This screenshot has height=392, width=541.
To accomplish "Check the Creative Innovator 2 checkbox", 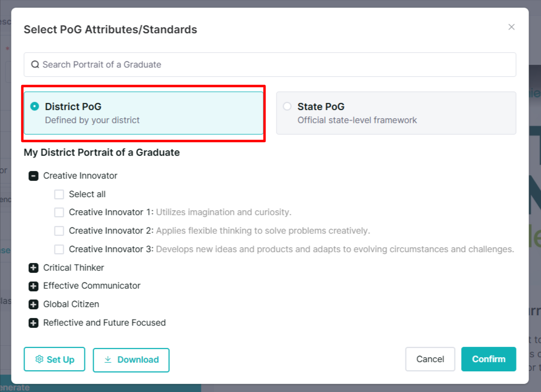I will (x=59, y=231).
